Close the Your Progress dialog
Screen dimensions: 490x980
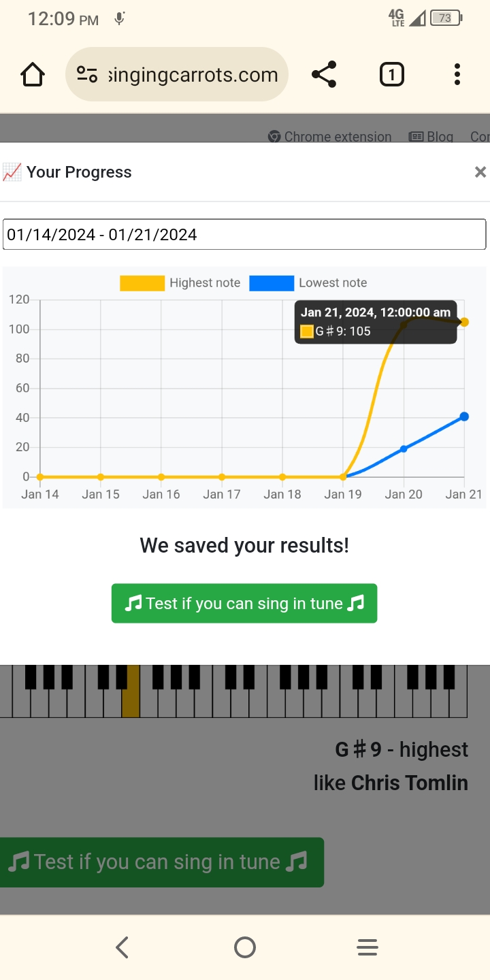480,172
